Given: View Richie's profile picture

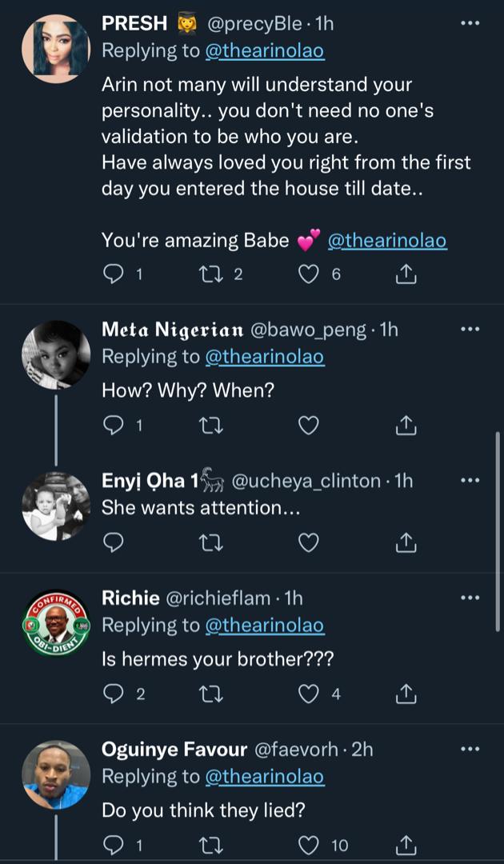Looking at the screenshot, I should [55, 625].
